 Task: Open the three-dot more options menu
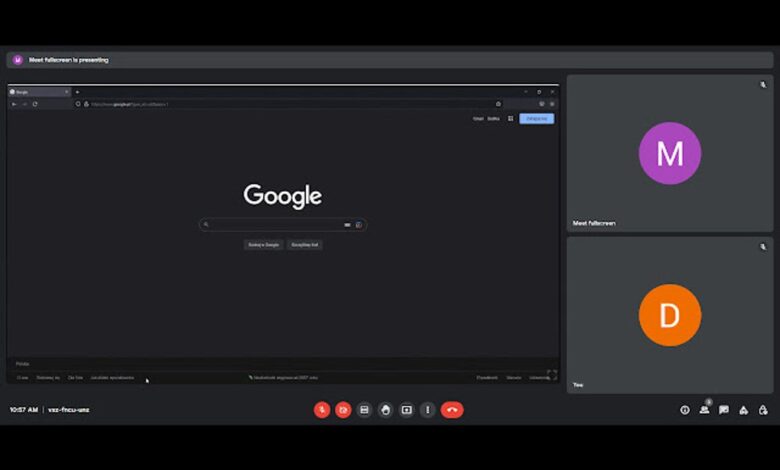(427, 409)
